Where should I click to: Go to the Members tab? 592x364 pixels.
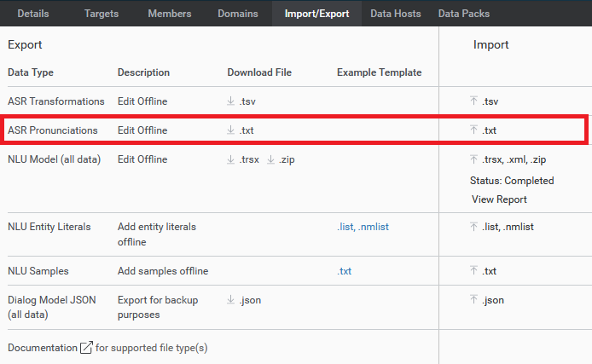pyautogui.click(x=169, y=14)
